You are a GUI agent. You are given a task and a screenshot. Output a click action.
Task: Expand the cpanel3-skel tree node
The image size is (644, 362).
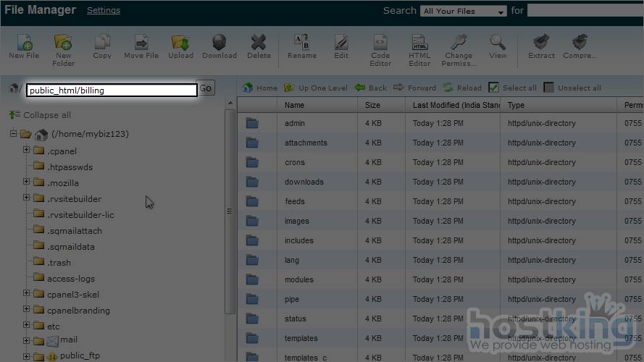click(x=27, y=294)
